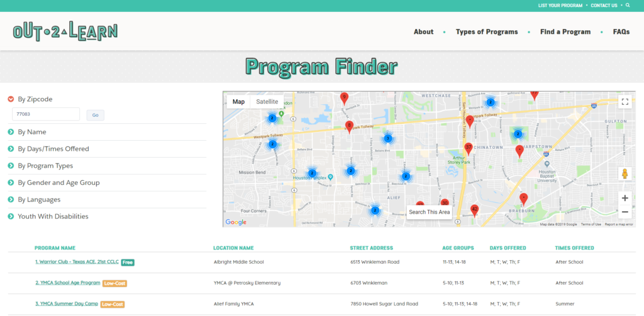Open the search magnifier in the top bar
The width and height of the screenshot is (644, 316).
(x=628, y=5)
